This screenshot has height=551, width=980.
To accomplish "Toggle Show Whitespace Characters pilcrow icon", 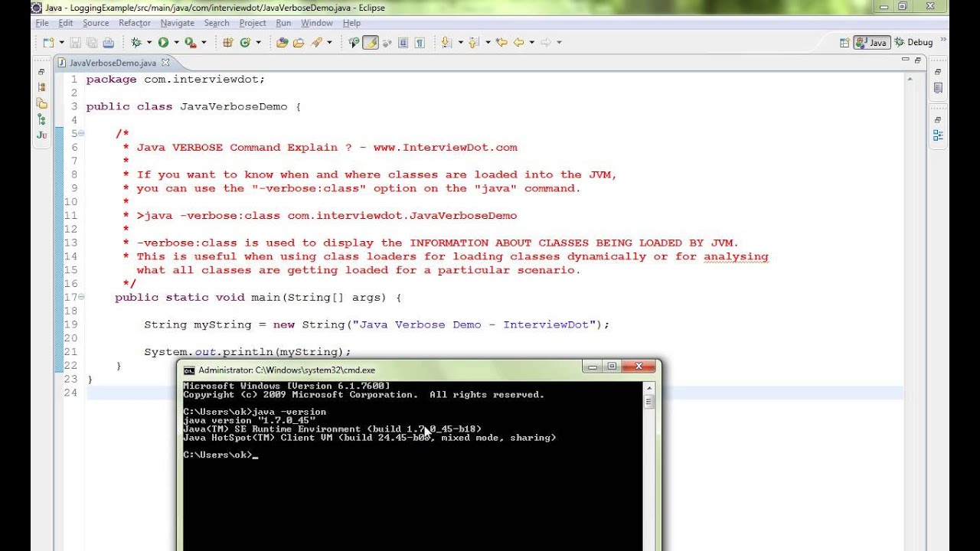I will coord(420,43).
